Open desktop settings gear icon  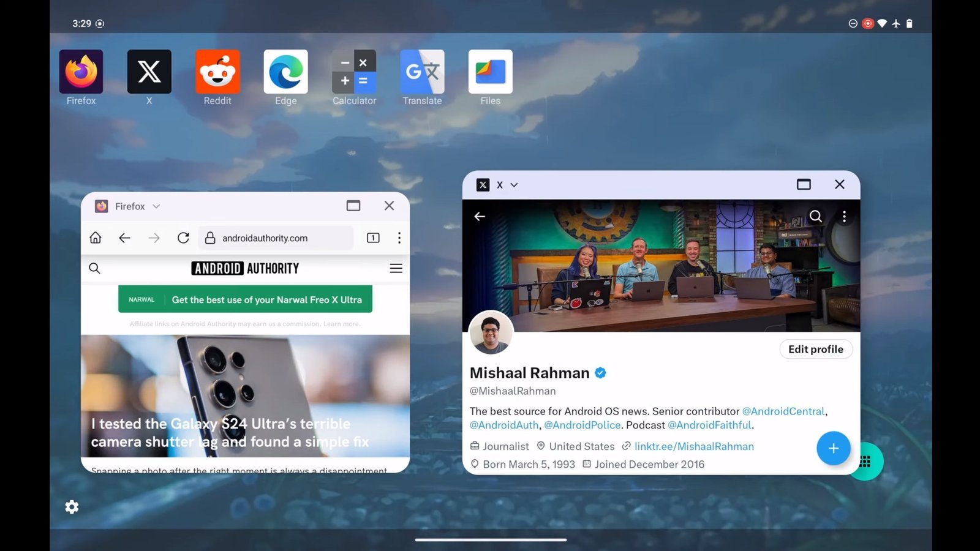click(x=72, y=507)
